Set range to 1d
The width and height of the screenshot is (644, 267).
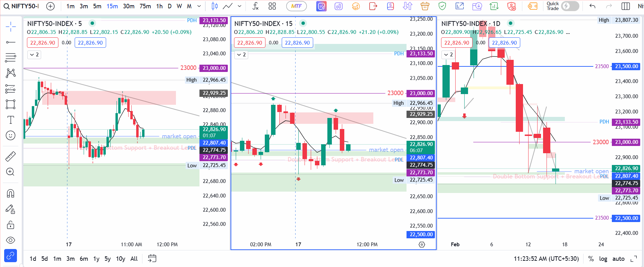tap(33, 259)
